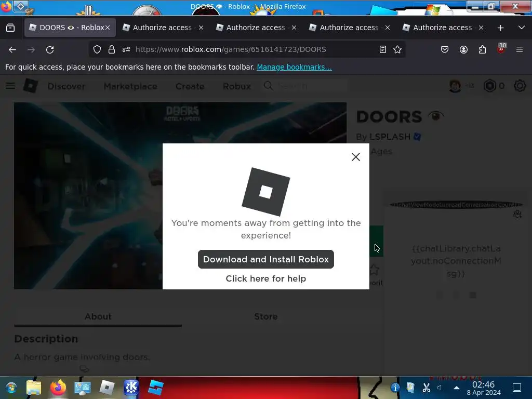Open the LSPLASH creator link
Image resolution: width=532 pixels, height=399 pixels.
click(390, 137)
